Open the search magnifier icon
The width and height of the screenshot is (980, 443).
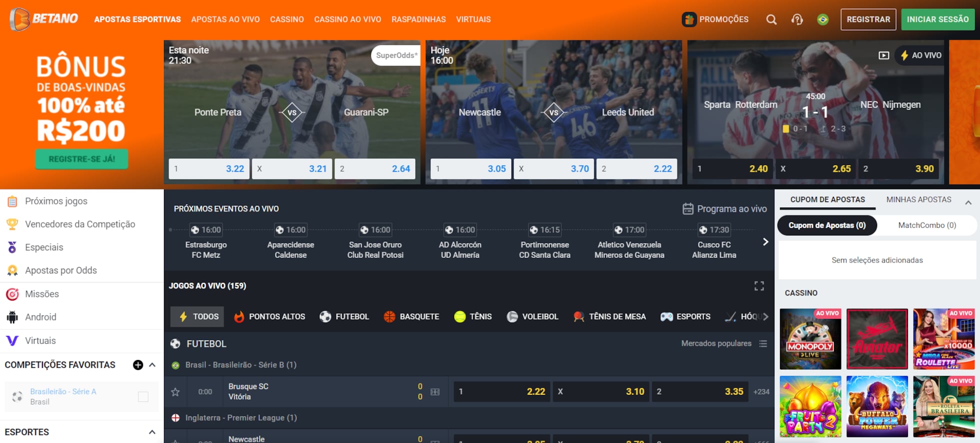coord(771,19)
